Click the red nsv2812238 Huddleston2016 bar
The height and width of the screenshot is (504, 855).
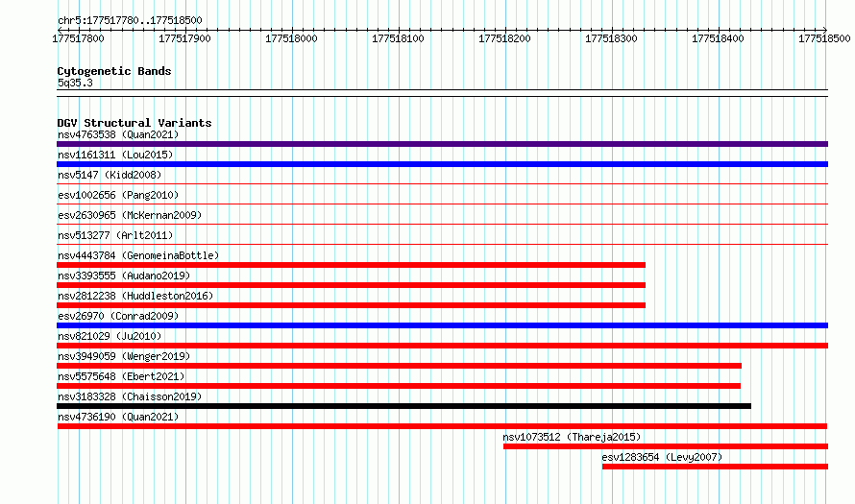pos(352,305)
